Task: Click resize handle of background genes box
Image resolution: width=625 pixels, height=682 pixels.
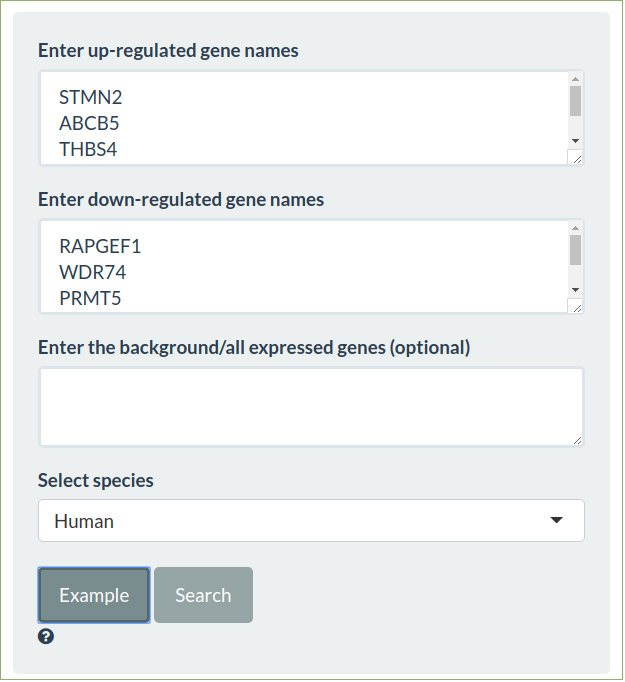Action: coord(576,439)
